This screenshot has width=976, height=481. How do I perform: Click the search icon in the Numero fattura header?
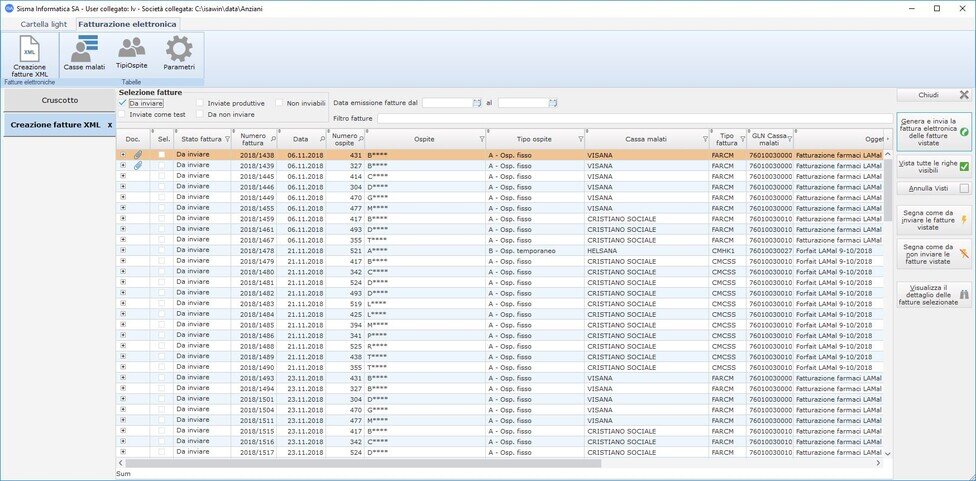[x=274, y=139]
